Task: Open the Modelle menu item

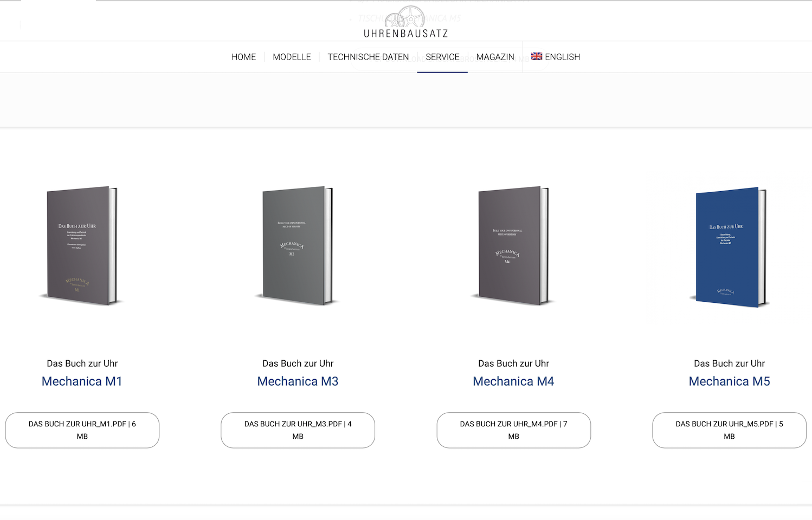Action: (292, 57)
